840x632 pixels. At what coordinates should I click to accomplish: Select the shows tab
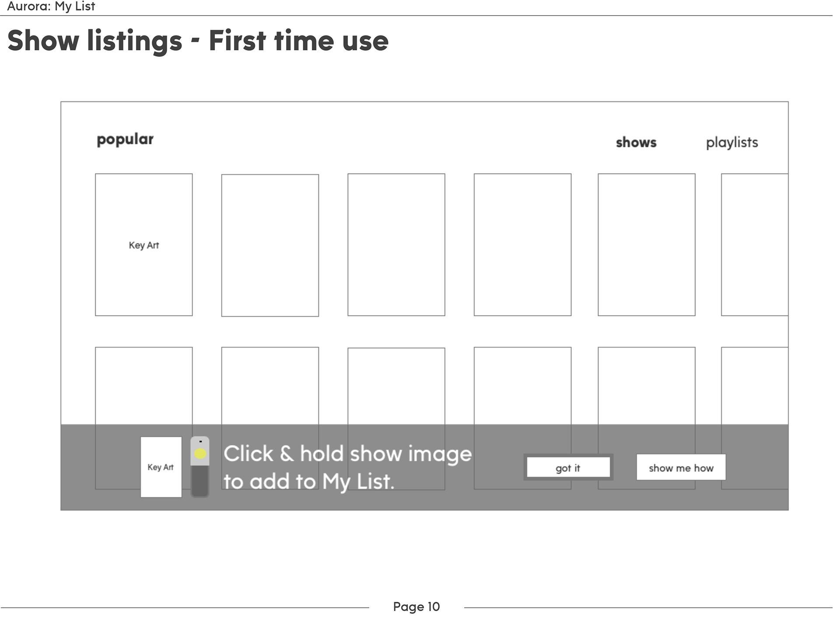click(x=636, y=143)
